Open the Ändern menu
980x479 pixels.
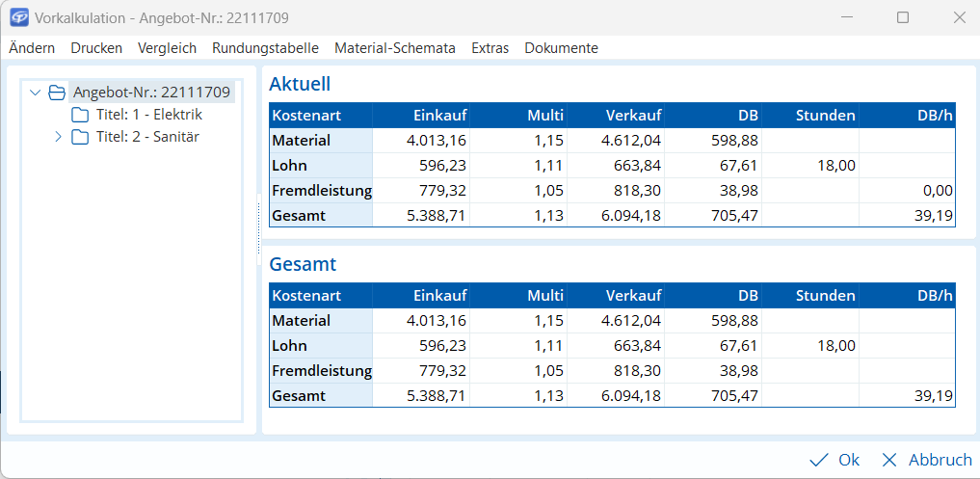[x=32, y=48]
